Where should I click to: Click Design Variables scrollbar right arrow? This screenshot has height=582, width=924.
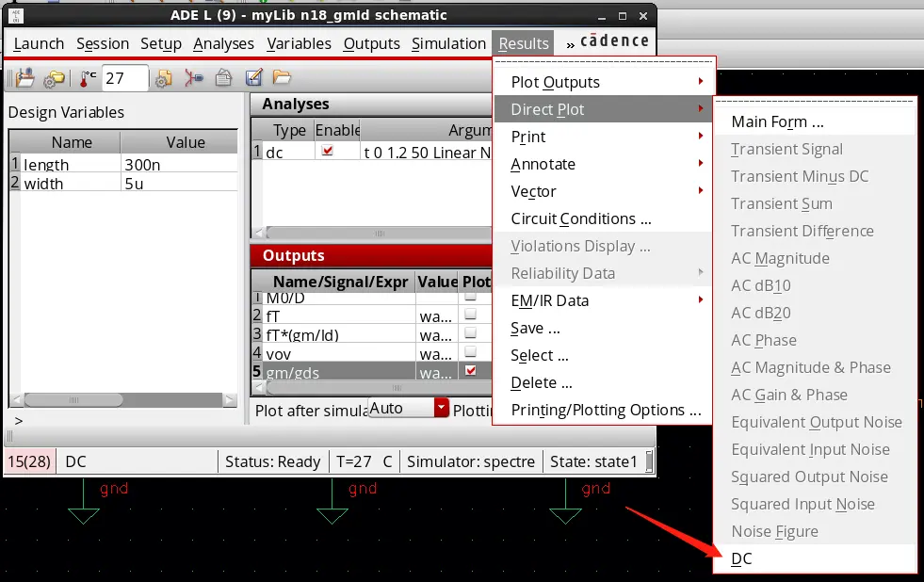click(x=230, y=400)
